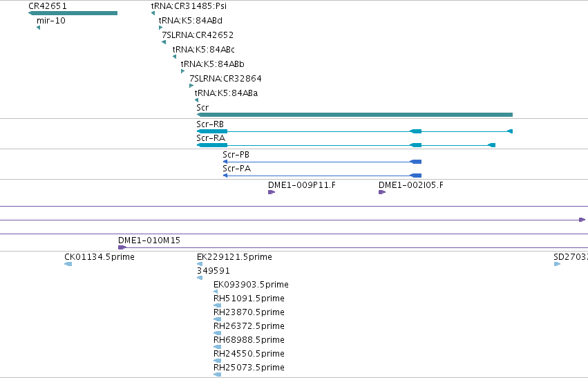The width and height of the screenshot is (588, 378).
Task: Select the tRNA:CR31485:Psi arrow glyph
Action: click(x=153, y=13)
